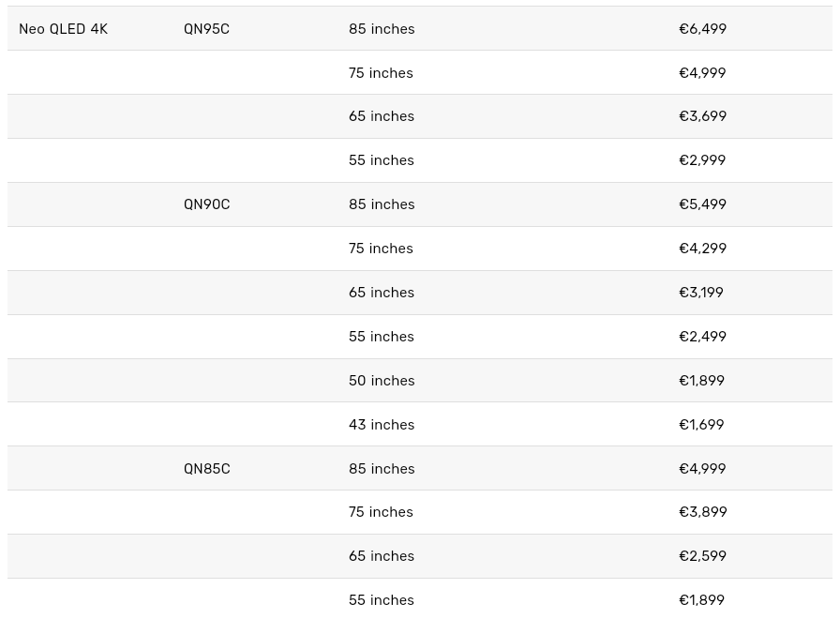Screen dimensions: 840x619
Task: Click the 43 inches size cell
Action: pyautogui.click(x=382, y=424)
